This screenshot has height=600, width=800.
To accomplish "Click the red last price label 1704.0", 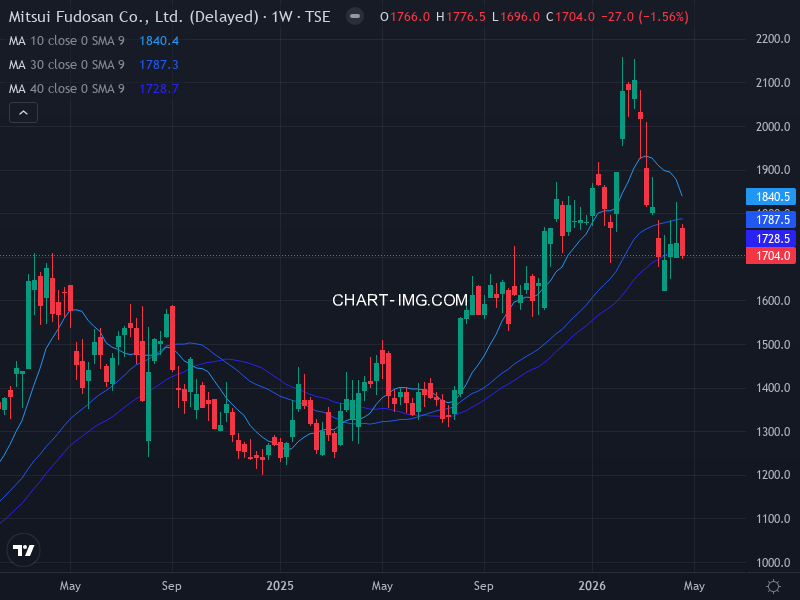I will (x=769, y=256).
